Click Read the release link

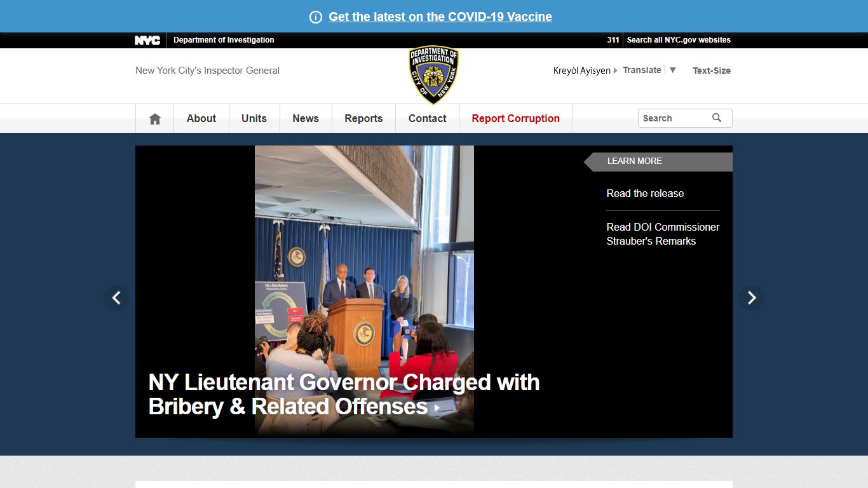coord(645,193)
